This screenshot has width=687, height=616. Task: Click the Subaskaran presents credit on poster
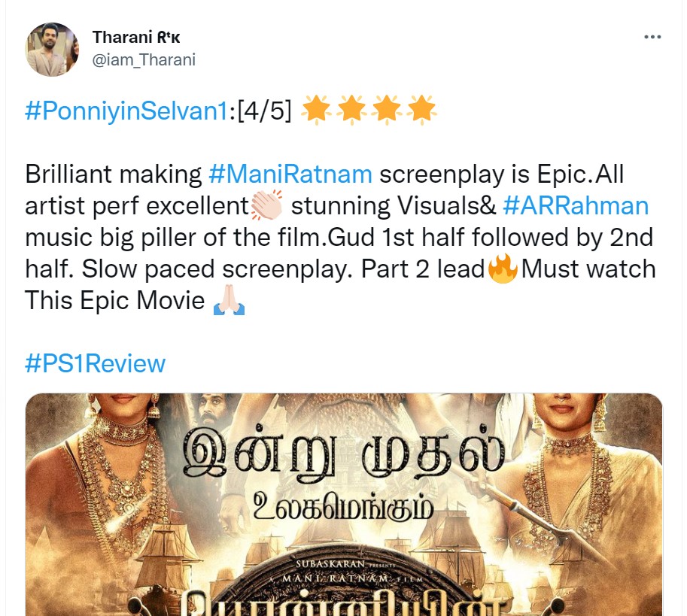[345, 564]
